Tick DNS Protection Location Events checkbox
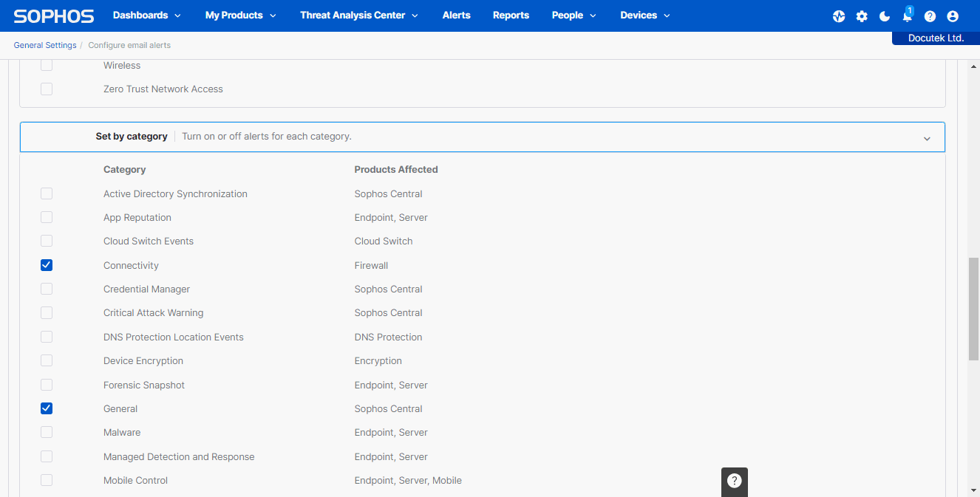This screenshot has width=980, height=497. (47, 337)
